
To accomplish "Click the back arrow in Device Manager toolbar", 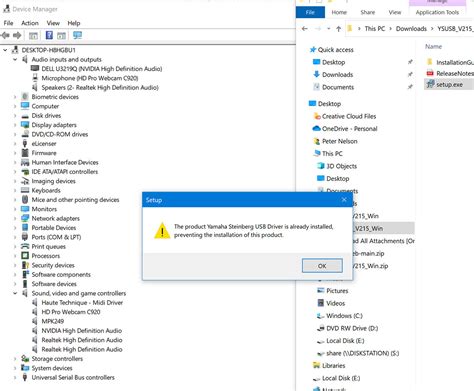I will pyautogui.click(x=5, y=35).
